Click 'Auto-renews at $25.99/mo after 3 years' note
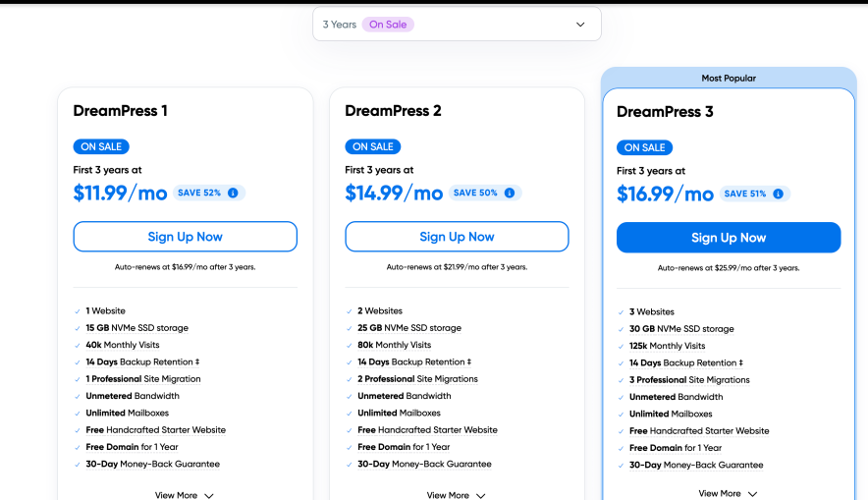 (729, 268)
